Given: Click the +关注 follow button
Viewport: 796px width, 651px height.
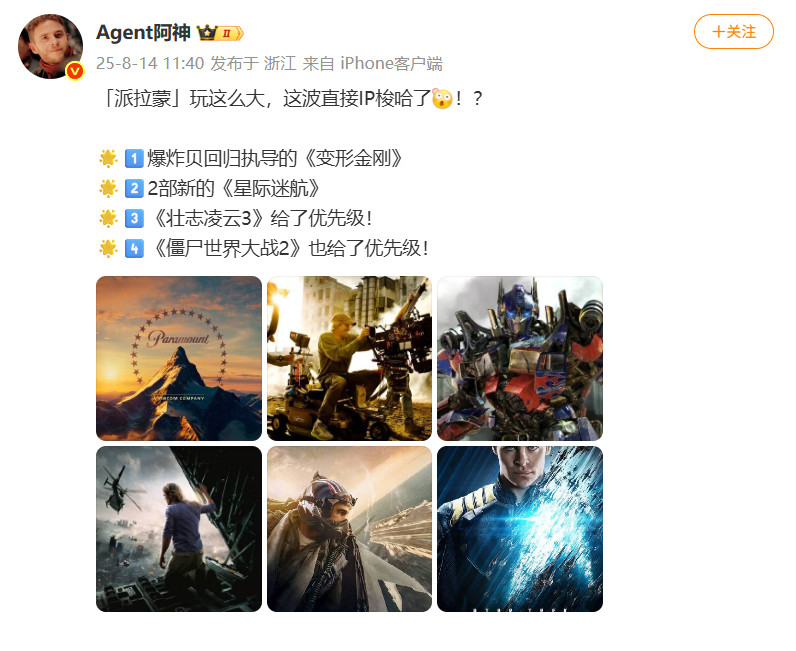Looking at the screenshot, I should coord(734,31).
